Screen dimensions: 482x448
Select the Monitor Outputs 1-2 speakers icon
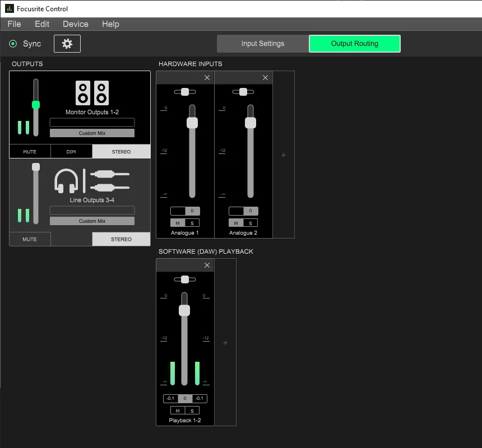coord(92,93)
